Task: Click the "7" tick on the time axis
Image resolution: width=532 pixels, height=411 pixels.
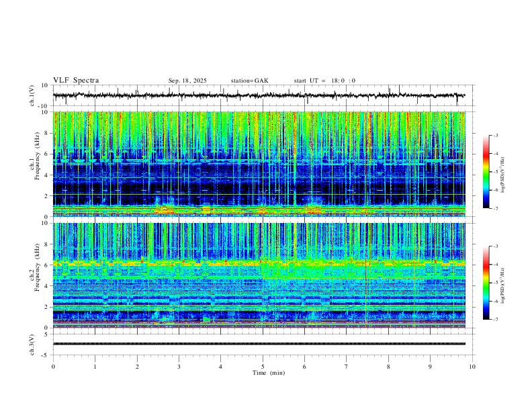Action: point(347,367)
